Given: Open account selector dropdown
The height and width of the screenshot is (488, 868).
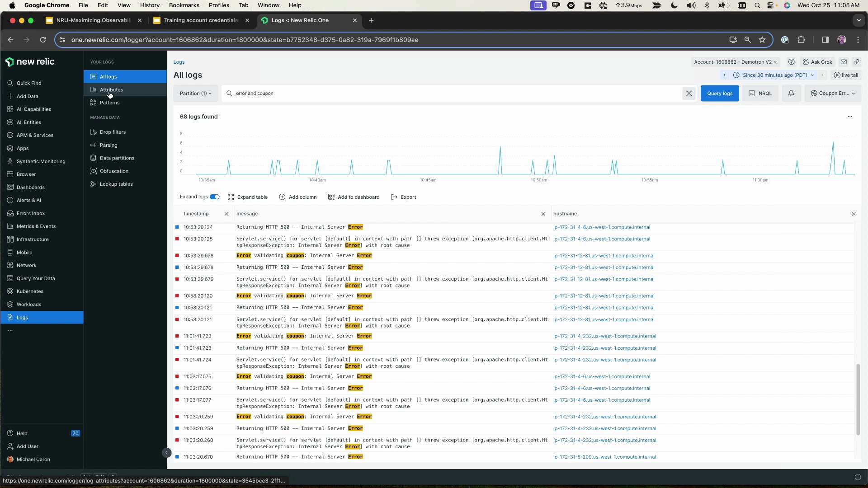Looking at the screenshot, I should pos(735,62).
